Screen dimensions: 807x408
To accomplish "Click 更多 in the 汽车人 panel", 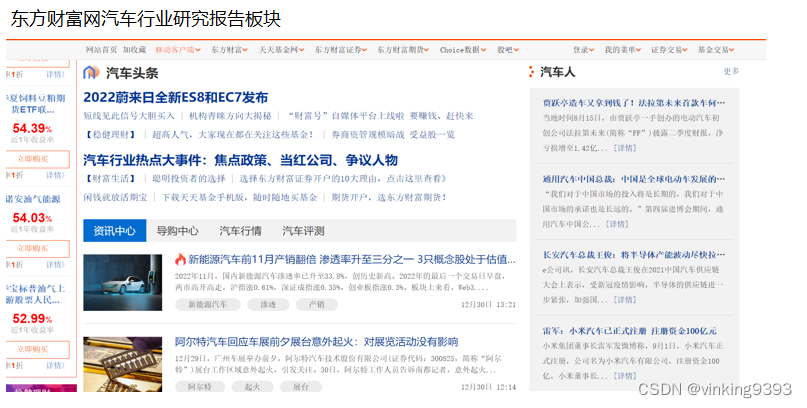I will [731, 72].
